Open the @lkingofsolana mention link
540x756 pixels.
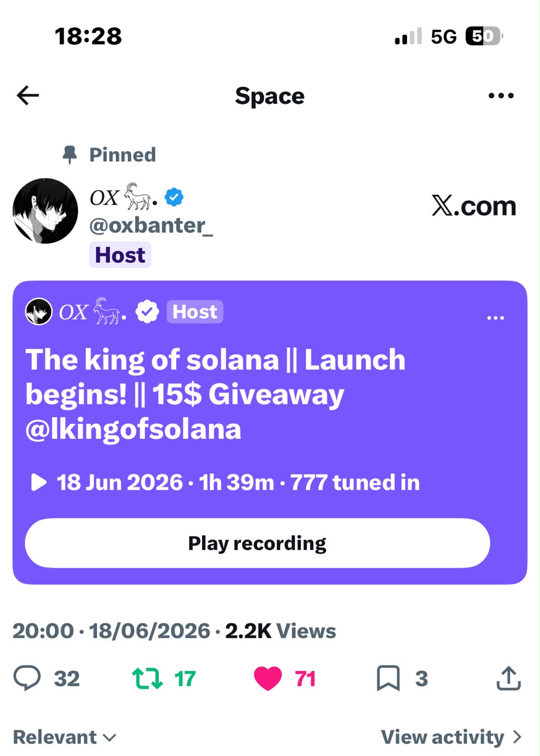point(134,429)
